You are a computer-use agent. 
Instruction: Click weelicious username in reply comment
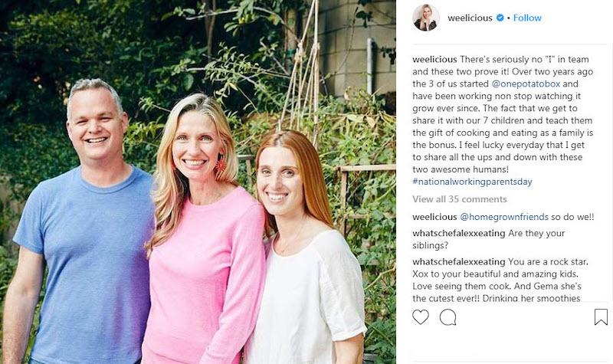click(x=435, y=218)
